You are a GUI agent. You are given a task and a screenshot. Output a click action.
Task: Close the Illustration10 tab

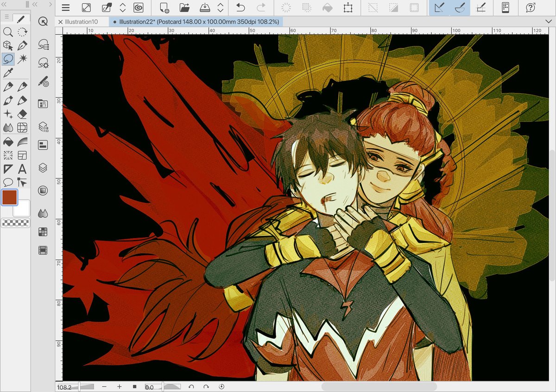point(61,22)
